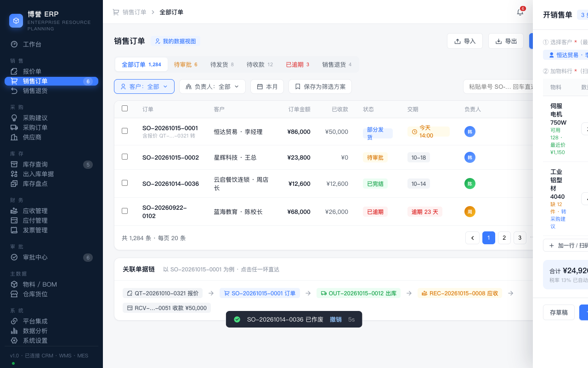This screenshot has height=368, width=588.
Task: Select order SO-20261015-0001 checkbox
Action: pyautogui.click(x=124, y=131)
